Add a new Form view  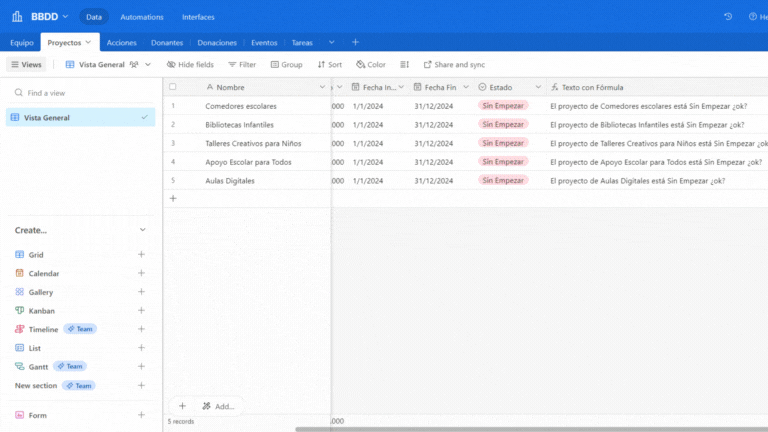(142, 415)
